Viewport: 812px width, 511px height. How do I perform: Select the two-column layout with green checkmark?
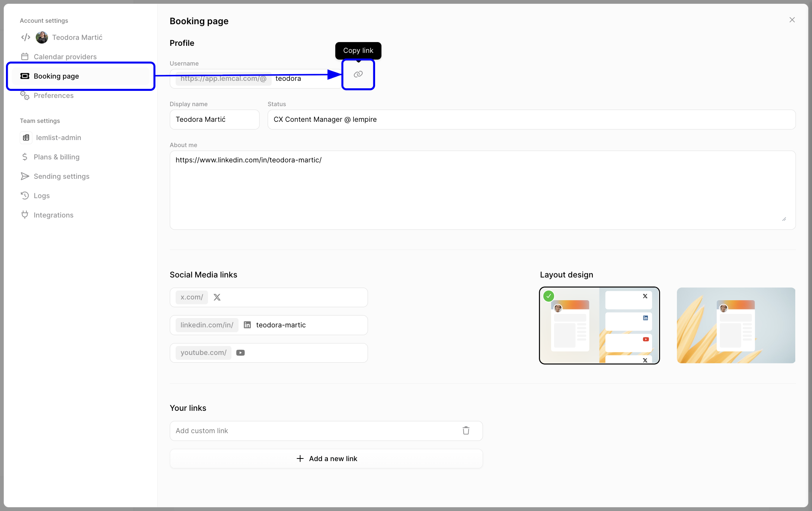(599, 325)
